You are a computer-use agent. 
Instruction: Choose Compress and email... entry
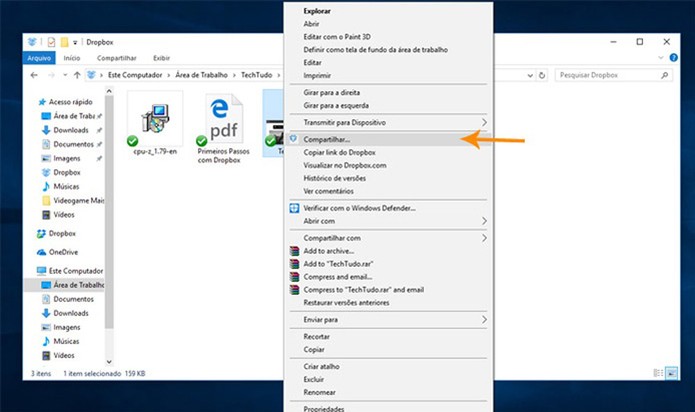pyautogui.click(x=338, y=277)
